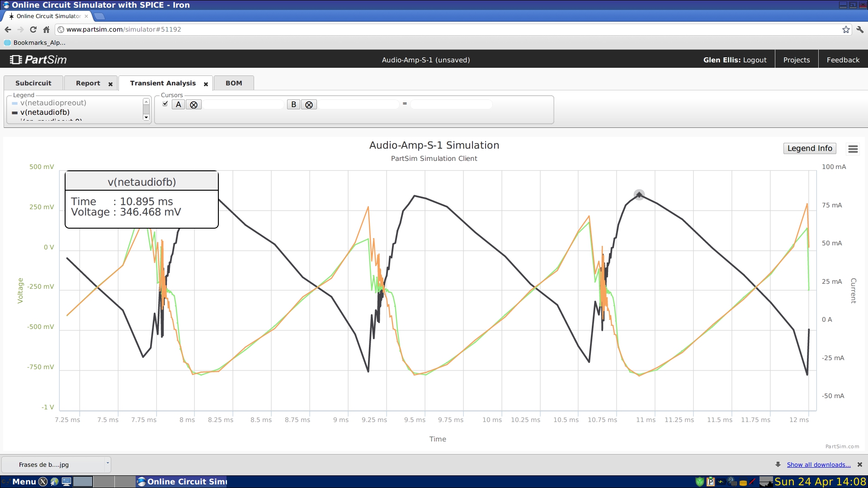This screenshot has width=868, height=488.
Task: Switch to the BOM tab
Action: (234, 83)
